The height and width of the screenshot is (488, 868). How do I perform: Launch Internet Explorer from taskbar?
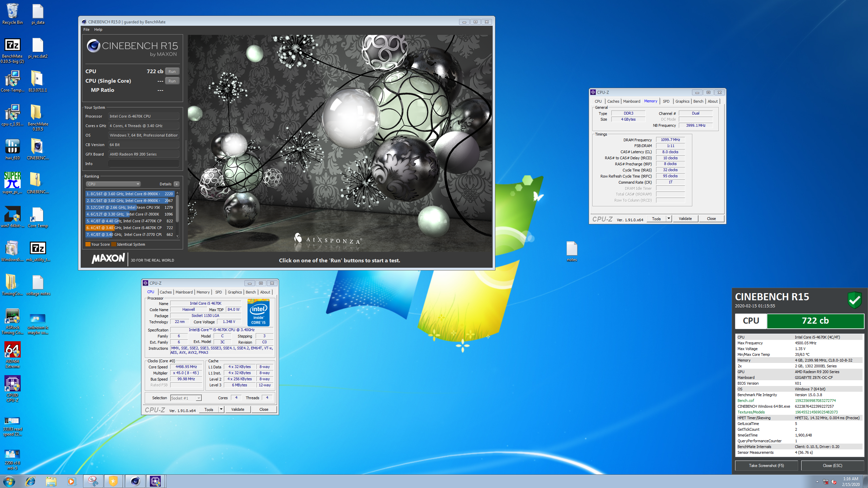pyautogui.click(x=31, y=481)
